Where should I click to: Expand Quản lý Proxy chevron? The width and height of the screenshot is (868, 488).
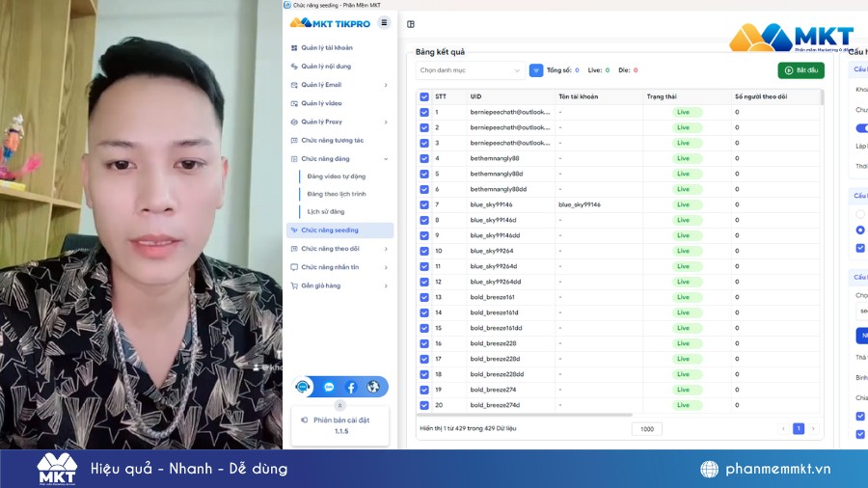click(x=386, y=122)
